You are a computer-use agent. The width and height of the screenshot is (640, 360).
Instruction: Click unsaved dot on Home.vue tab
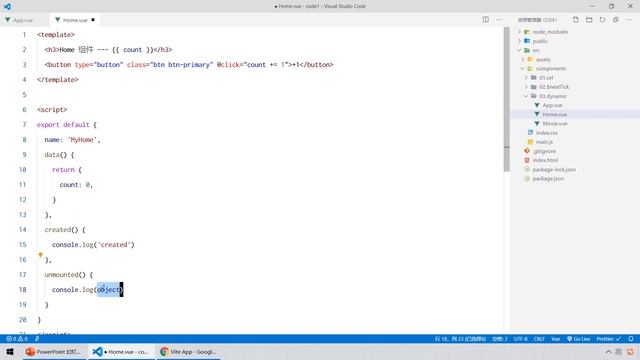93,20
